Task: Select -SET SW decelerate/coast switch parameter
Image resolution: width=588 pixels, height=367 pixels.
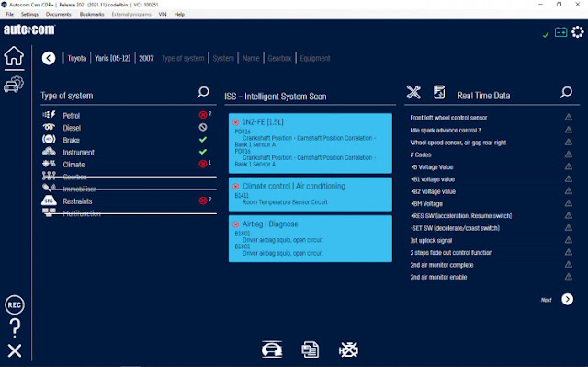Action: 455,228
